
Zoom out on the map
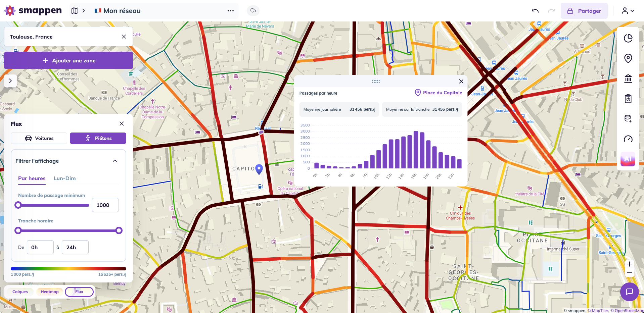click(x=630, y=273)
